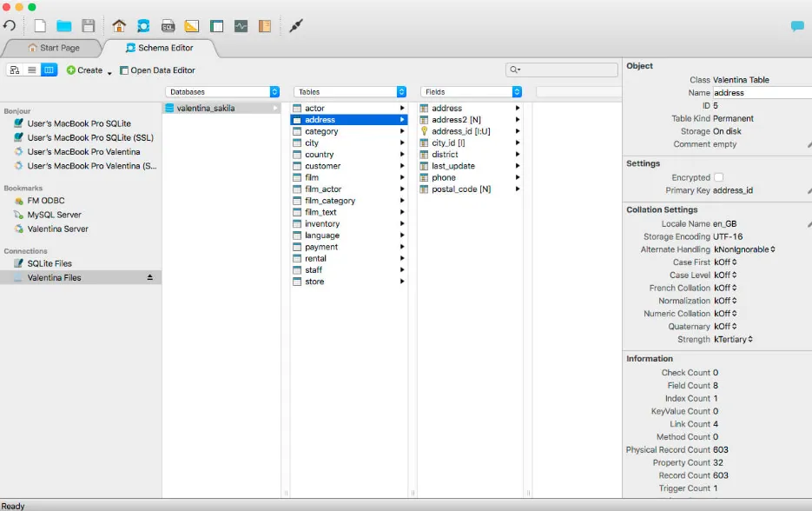Switch to list view layout button

[x=31, y=70]
